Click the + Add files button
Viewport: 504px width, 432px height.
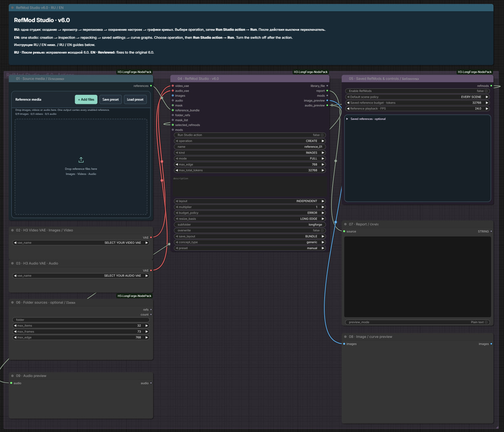86,99
